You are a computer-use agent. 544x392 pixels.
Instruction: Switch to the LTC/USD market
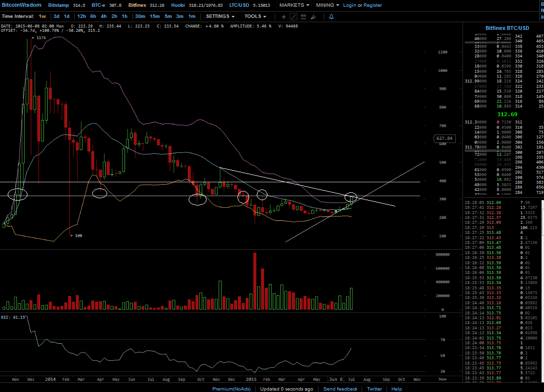[x=239, y=5]
